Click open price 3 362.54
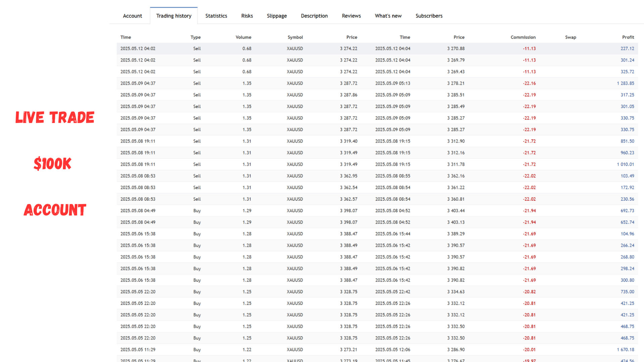The width and height of the screenshot is (644, 362). click(x=348, y=188)
